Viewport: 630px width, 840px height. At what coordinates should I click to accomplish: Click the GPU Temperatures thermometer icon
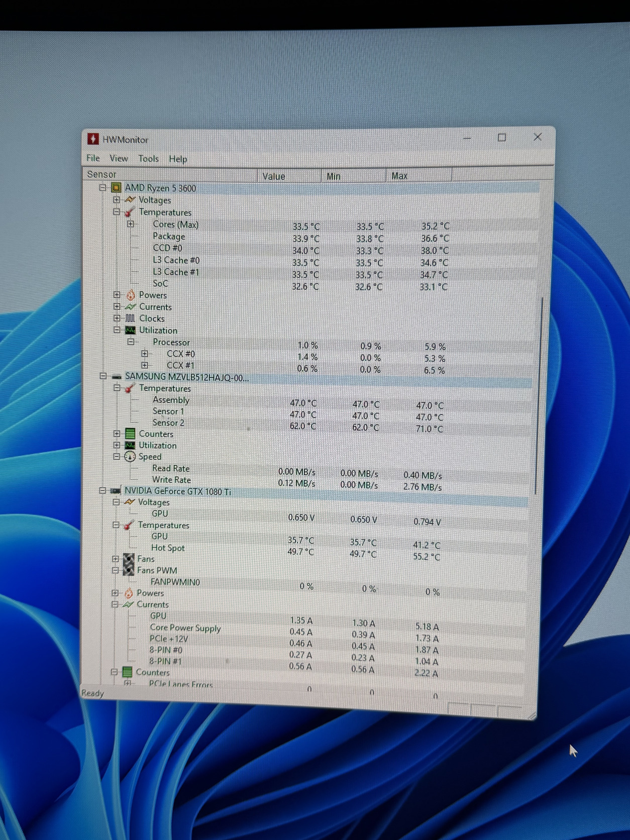point(129,525)
